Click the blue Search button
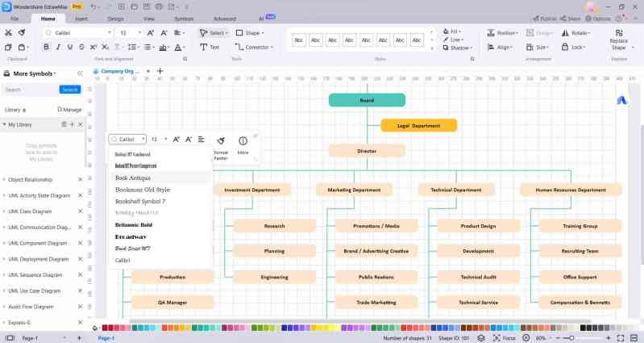Screen dimensions: 644x343 pyautogui.click(x=70, y=90)
